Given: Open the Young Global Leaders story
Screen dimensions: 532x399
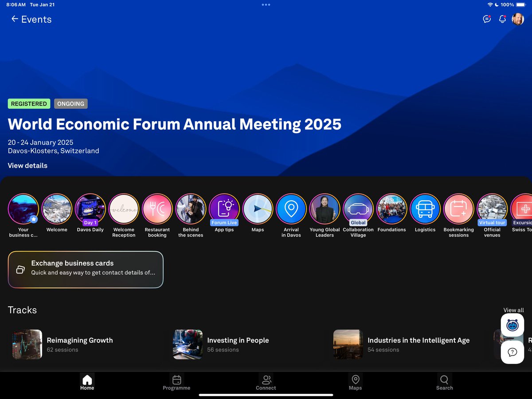Looking at the screenshot, I should [x=325, y=209].
